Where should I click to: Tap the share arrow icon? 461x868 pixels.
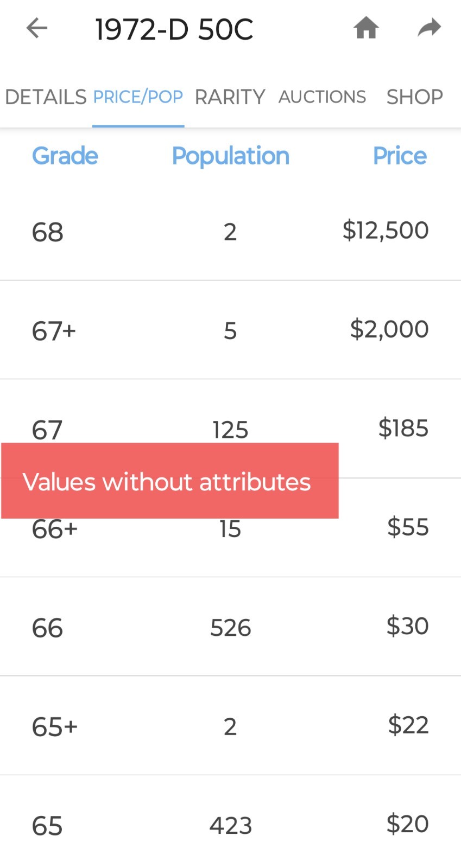coord(429,28)
